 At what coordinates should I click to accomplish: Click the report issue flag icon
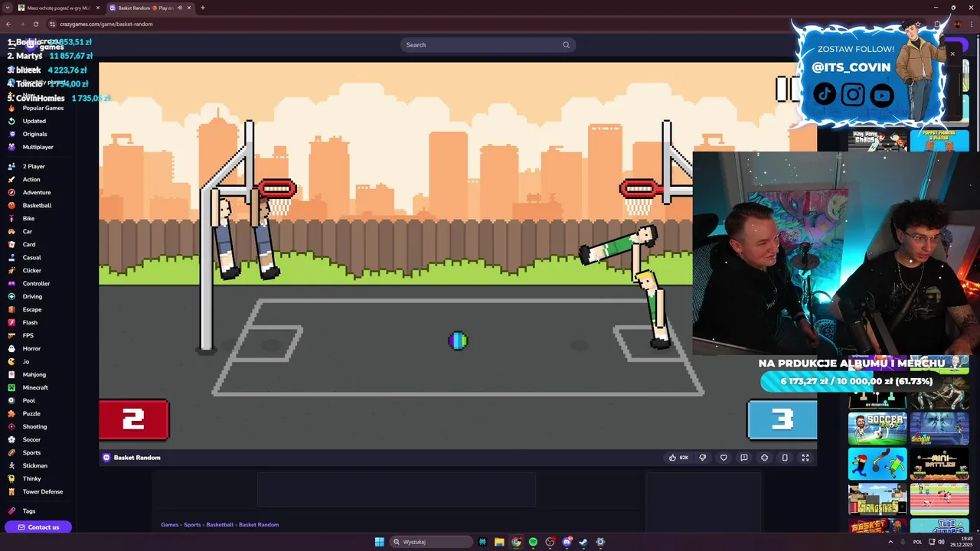coord(743,458)
